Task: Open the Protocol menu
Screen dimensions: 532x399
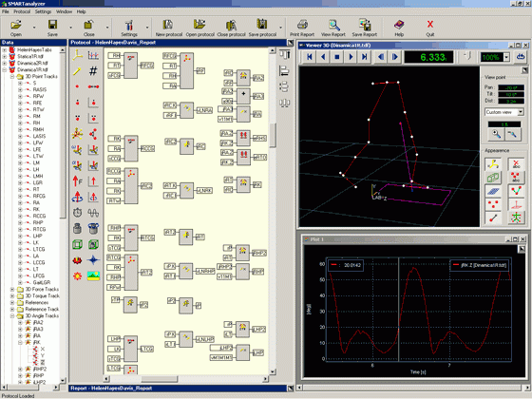Action: coord(22,11)
